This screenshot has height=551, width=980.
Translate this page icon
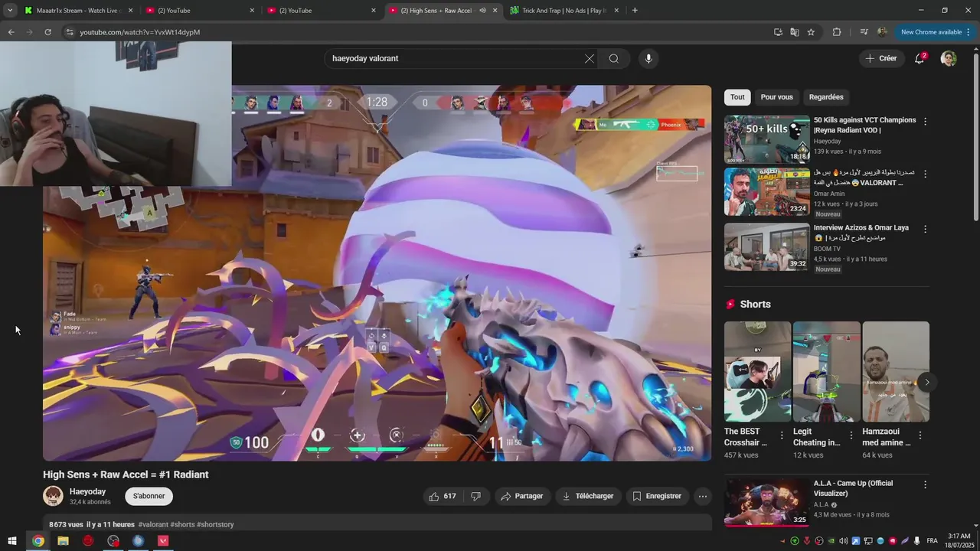(x=795, y=32)
